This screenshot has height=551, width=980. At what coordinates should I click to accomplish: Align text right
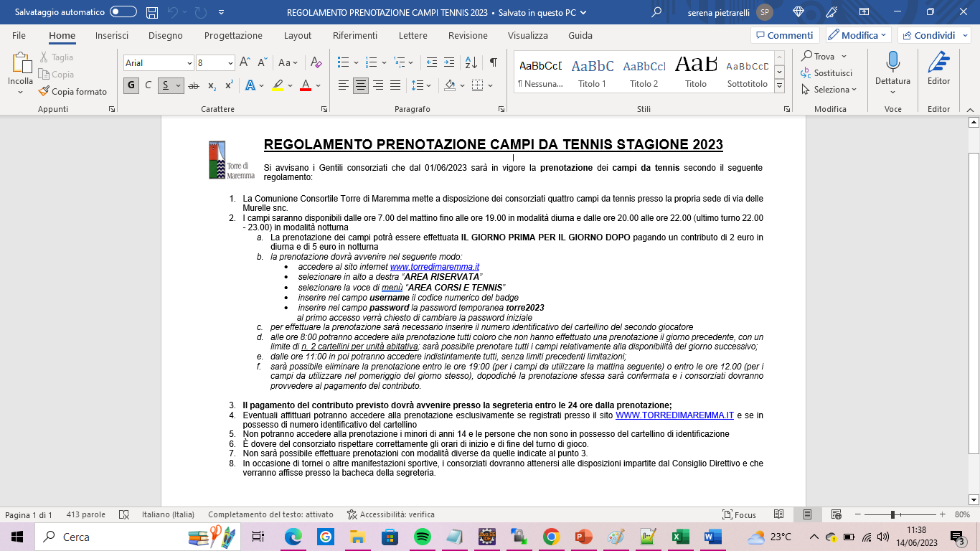point(378,85)
